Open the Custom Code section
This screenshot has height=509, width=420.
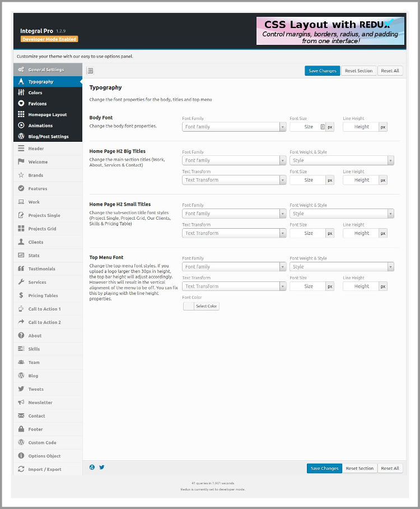(48, 442)
